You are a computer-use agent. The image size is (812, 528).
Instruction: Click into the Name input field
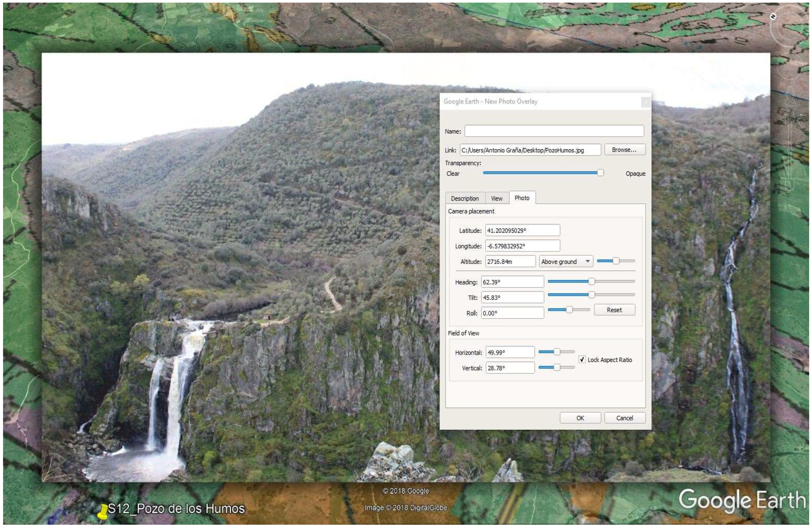(554, 131)
